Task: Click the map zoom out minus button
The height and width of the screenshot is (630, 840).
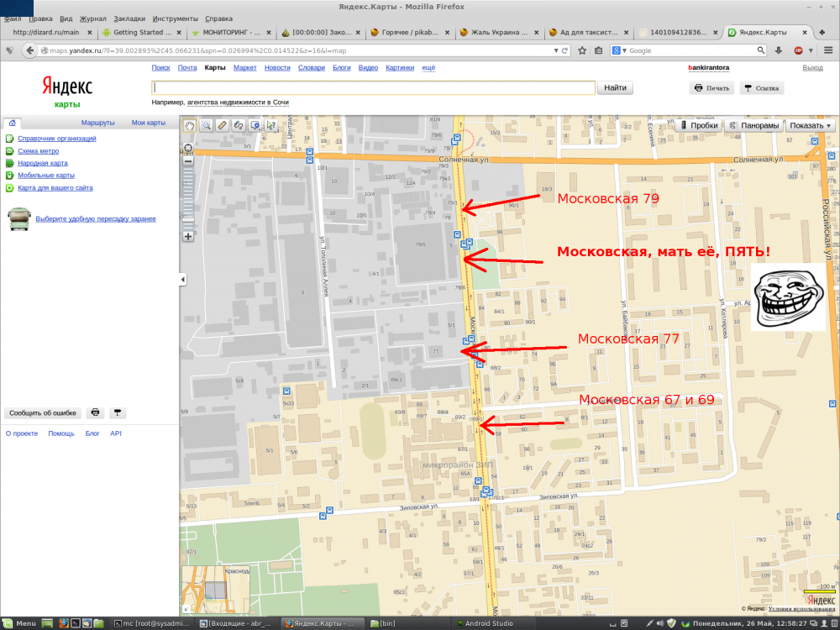Action: click(188, 161)
